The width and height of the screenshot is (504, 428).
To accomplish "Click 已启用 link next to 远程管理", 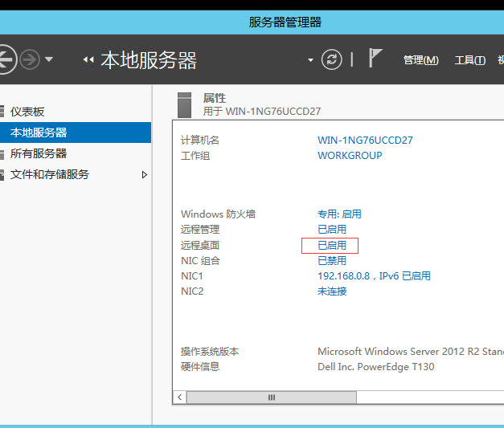I will pyautogui.click(x=332, y=229).
